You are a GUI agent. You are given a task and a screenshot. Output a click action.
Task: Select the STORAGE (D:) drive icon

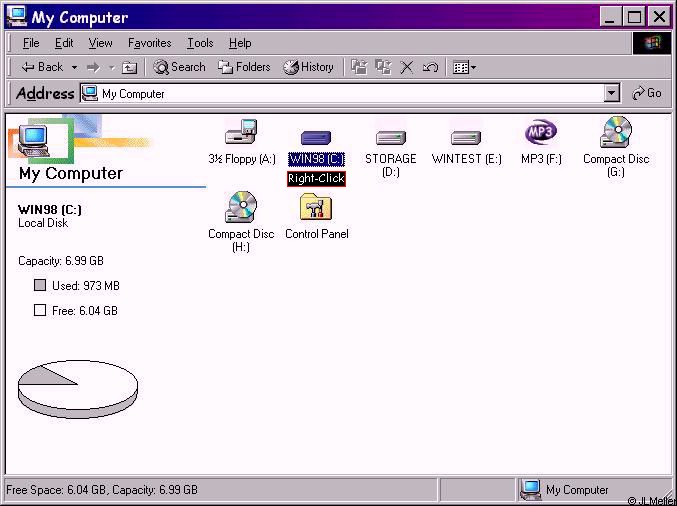point(391,138)
